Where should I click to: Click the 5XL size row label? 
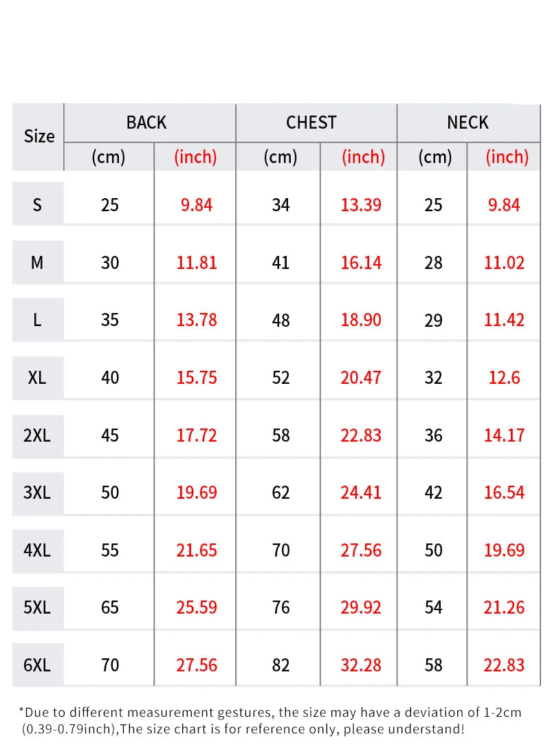37,607
